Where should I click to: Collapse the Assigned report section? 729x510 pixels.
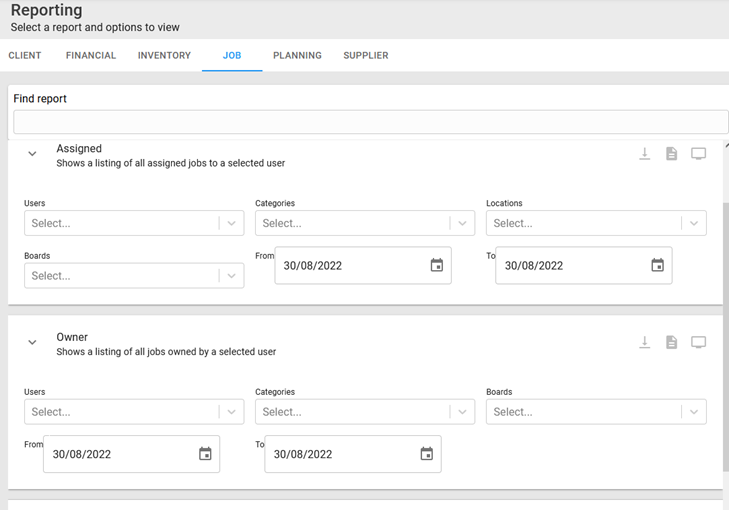coord(32,153)
